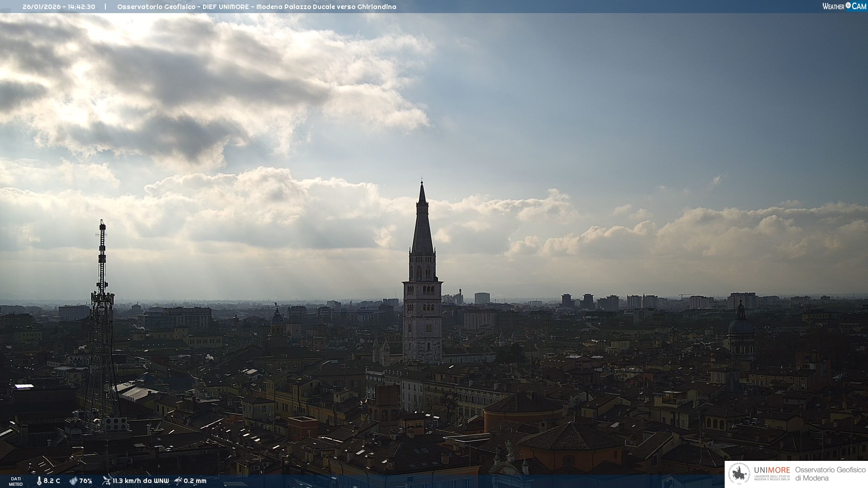Click the Osservatorio Geofisico webcam title text
This screenshot has width=868, height=488.
point(256,7)
